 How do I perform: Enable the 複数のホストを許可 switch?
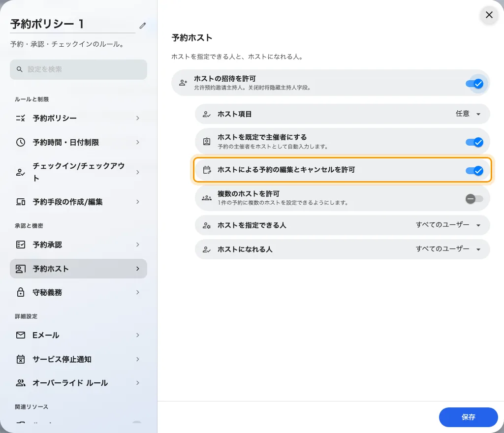474,199
